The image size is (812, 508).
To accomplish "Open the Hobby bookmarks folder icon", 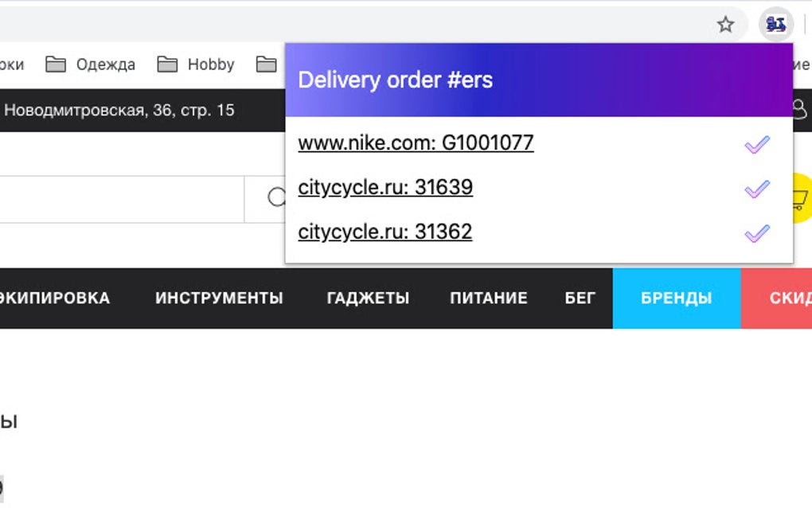I will (170, 64).
